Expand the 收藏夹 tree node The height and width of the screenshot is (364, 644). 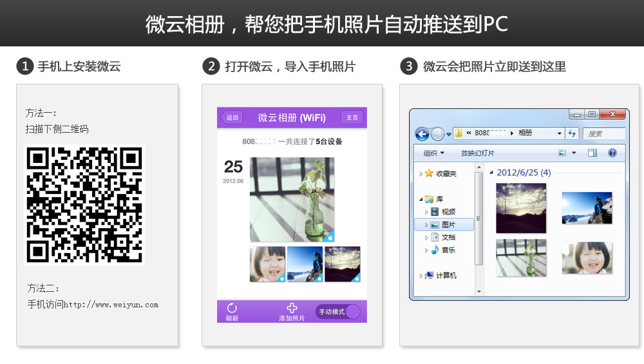pyautogui.click(x=421, y=174)
